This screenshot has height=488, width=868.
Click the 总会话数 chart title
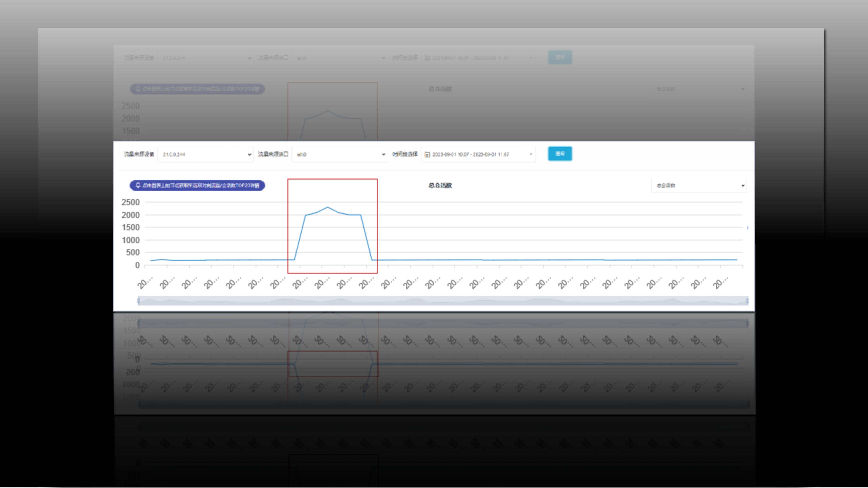[x=440, y=185]
